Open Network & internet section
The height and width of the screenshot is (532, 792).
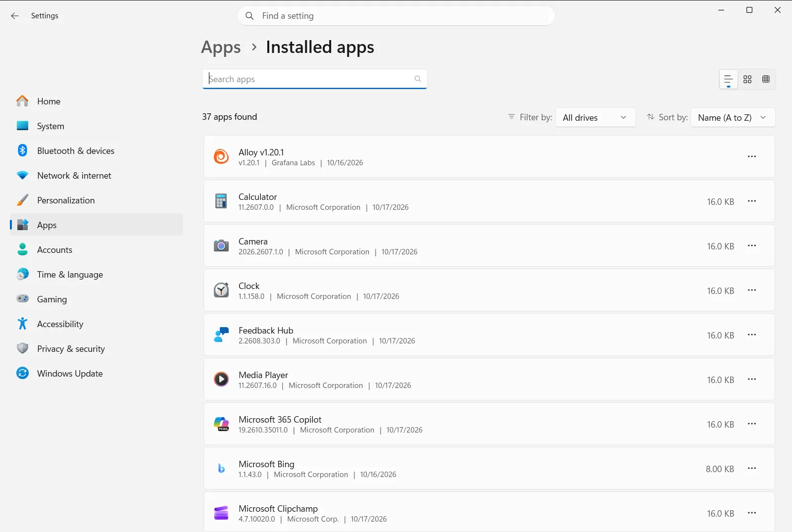pos(97,176)
